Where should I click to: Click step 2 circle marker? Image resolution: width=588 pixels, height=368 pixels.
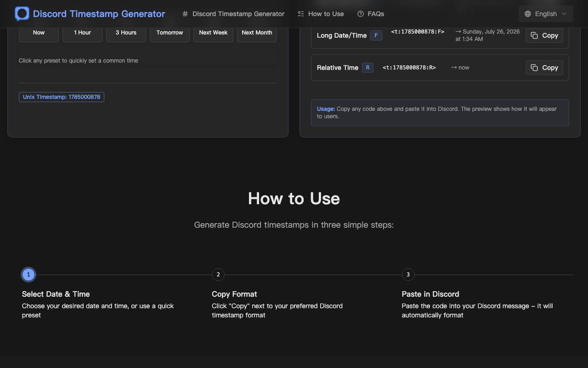coord(218,275)
